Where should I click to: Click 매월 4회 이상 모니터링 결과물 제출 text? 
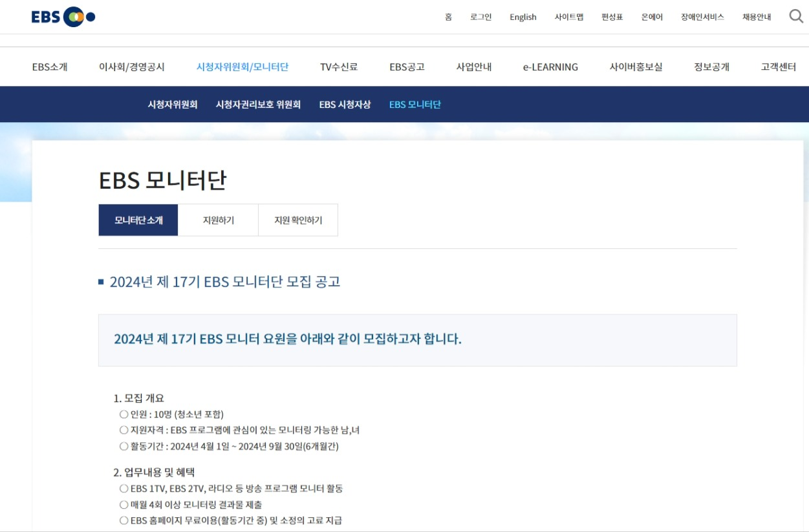point(196,504)
